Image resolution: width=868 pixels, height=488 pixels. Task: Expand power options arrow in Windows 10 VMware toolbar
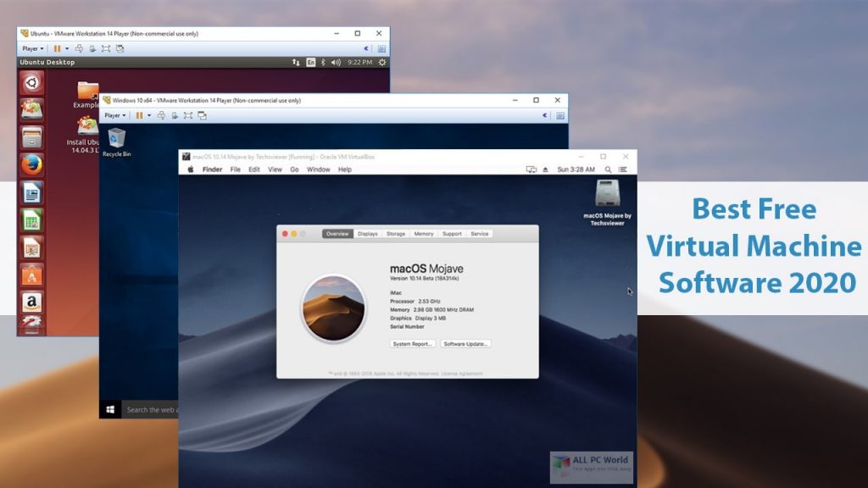(149, 115)
